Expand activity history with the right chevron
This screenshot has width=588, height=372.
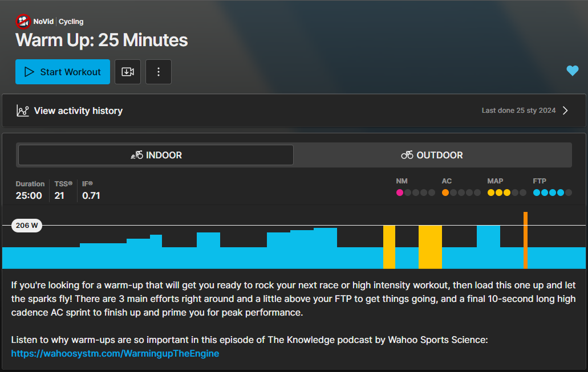[565, 111]
